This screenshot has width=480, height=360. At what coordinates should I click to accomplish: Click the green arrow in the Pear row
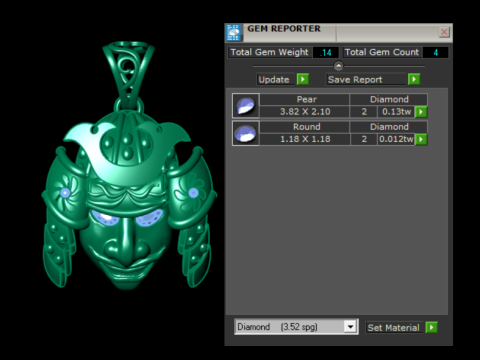(x=421, y=112)
